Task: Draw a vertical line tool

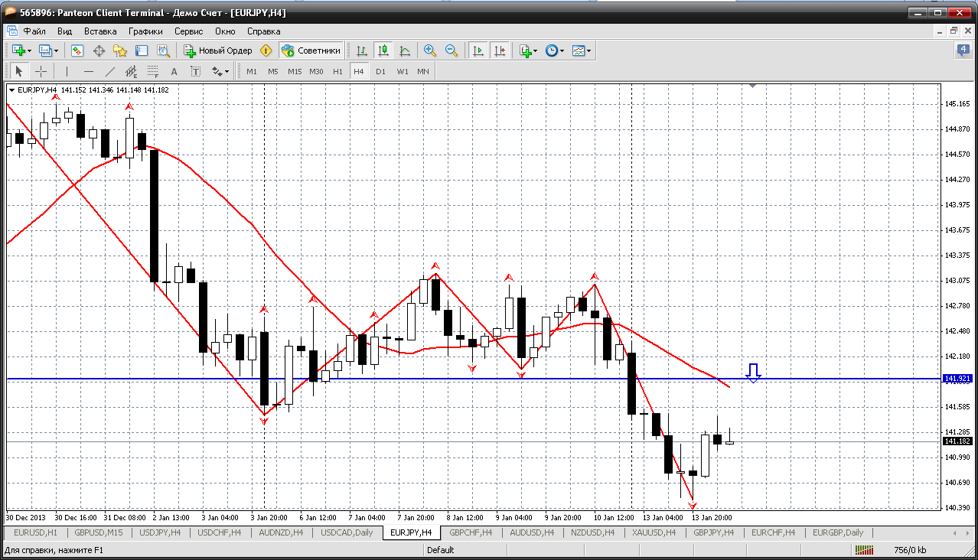Action: (67, 71)
